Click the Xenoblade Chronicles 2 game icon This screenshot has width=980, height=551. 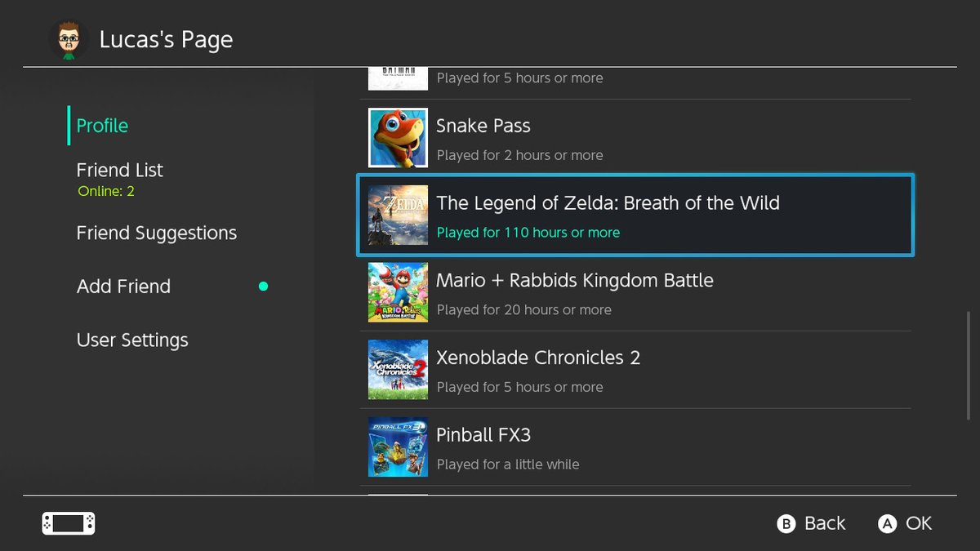click(398, 370)
